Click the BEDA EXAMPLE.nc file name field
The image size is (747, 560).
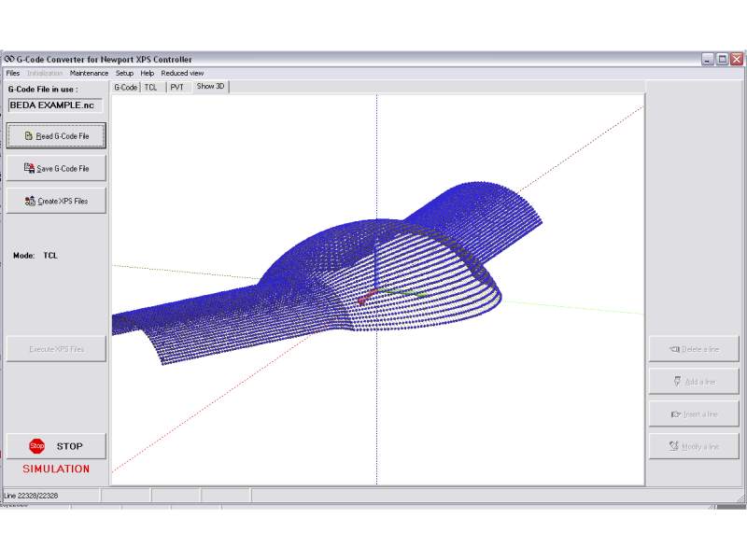[x=55, y=105]
